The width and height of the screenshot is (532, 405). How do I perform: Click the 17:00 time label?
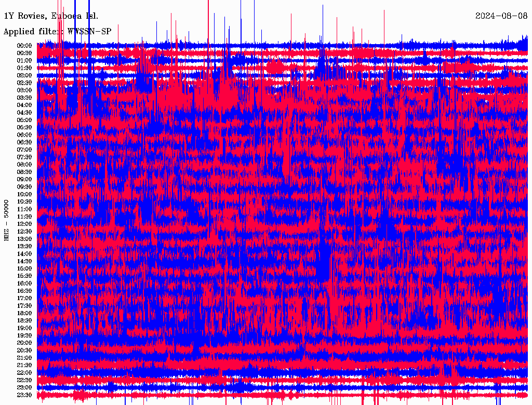[x=24, y=299]
